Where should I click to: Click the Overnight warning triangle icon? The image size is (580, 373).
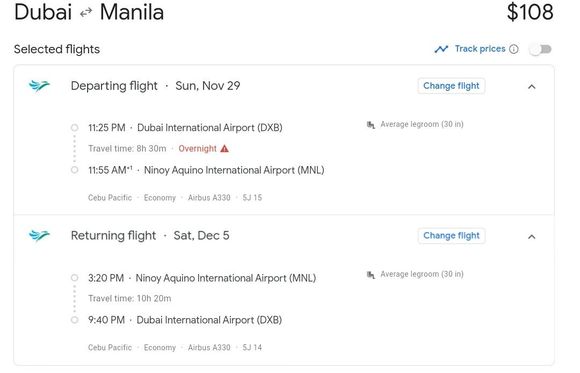pos(225,148)
